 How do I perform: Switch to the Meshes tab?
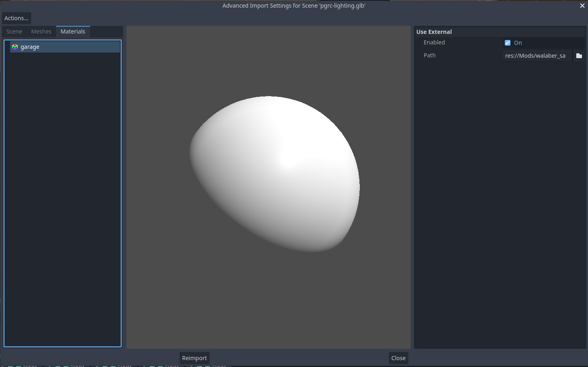coord(41,31)
